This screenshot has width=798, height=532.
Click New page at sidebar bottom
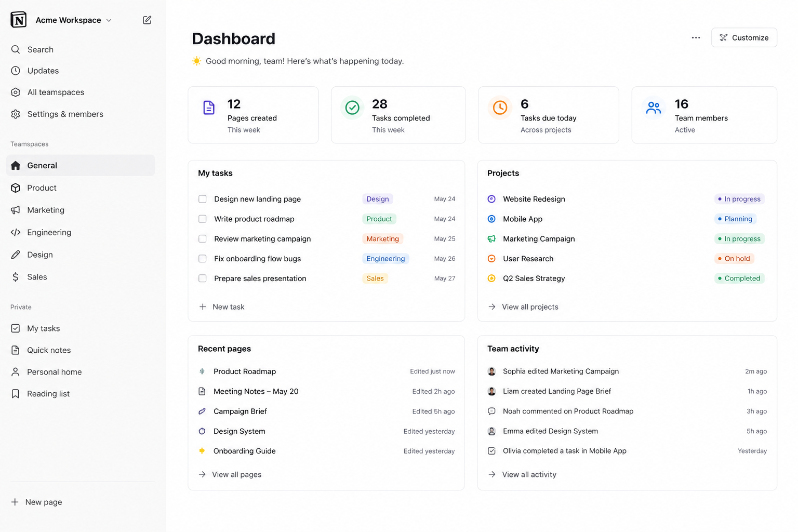(36, 502)
